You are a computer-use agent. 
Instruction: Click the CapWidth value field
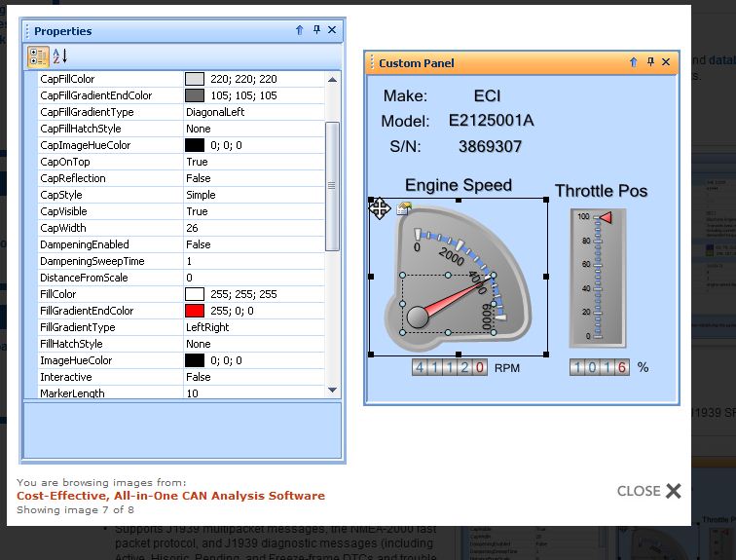pos(255,228)
